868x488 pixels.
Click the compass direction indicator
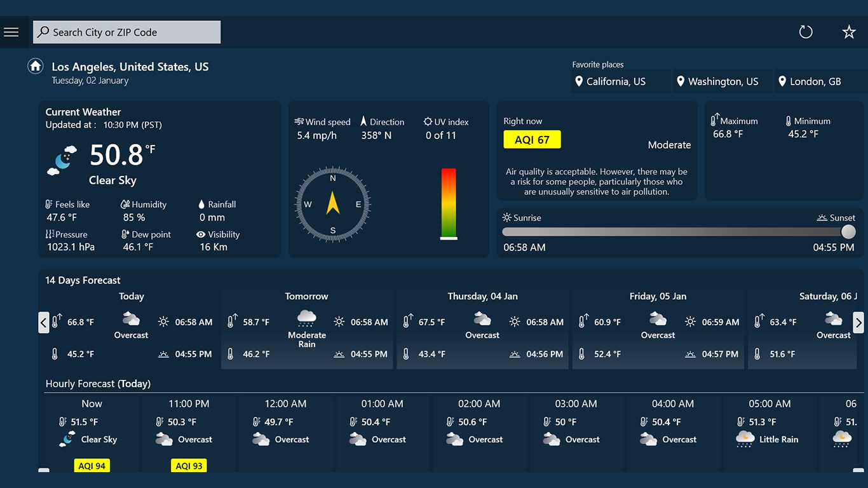pos(332,205)
